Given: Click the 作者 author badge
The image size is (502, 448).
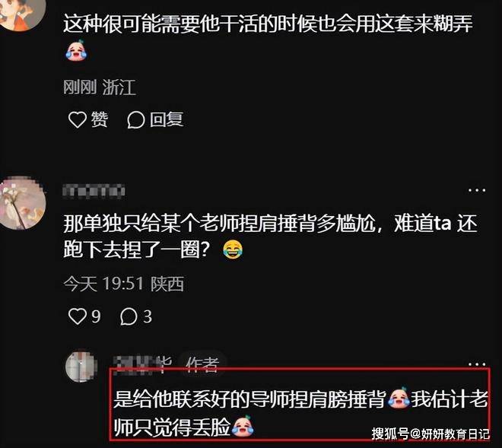Looking at the screenshot, I should (202, 364).
